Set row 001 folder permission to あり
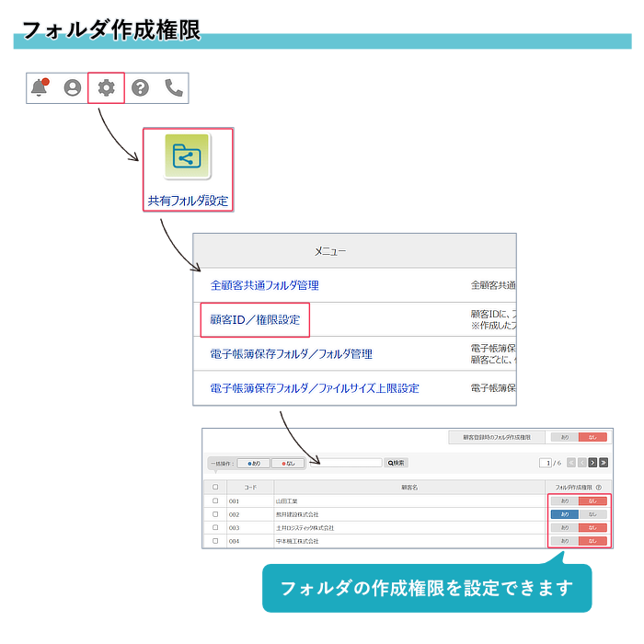The image size is (644, 644). (x=564, y=501)
